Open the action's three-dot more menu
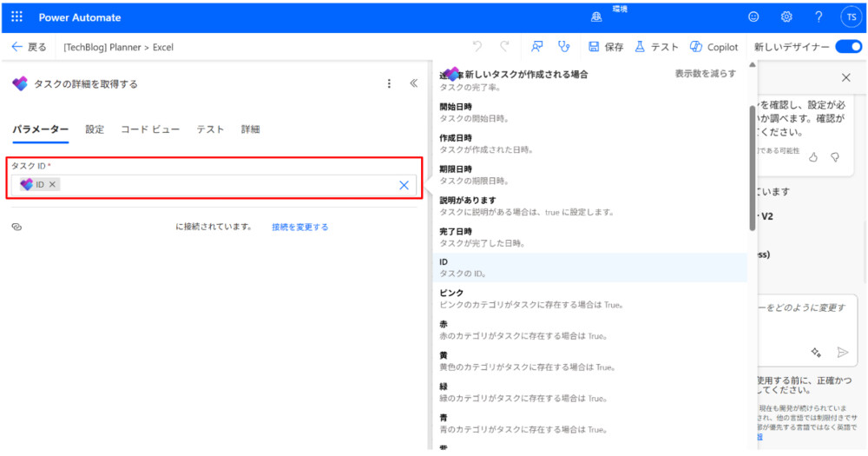The width and height of the screenshot is (868, 456). point(389,84)
